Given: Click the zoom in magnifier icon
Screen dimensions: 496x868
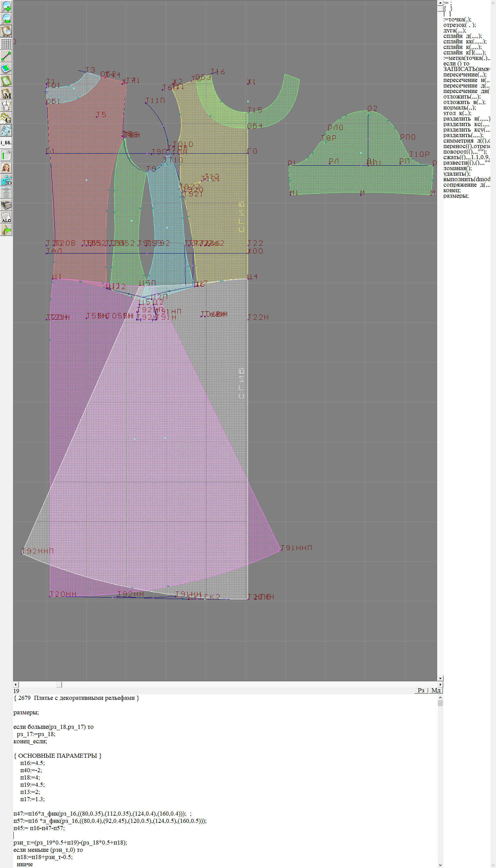Looking at the screenshot, I should pyautogui.click(x=6, y=6).
